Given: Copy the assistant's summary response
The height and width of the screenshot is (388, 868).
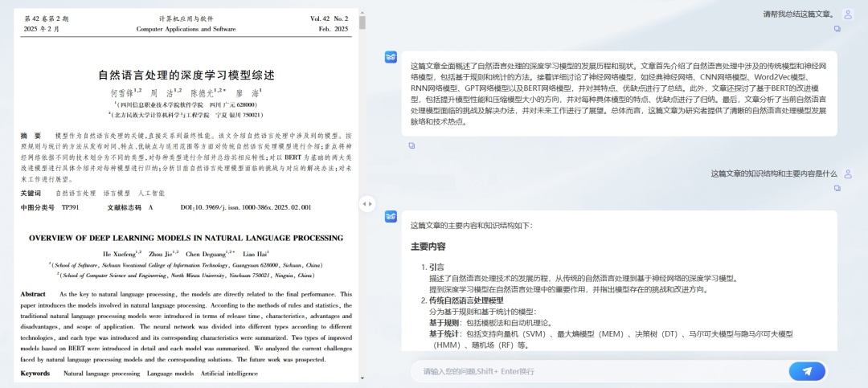Looking at the screenshot, I should tap(411, 145).
